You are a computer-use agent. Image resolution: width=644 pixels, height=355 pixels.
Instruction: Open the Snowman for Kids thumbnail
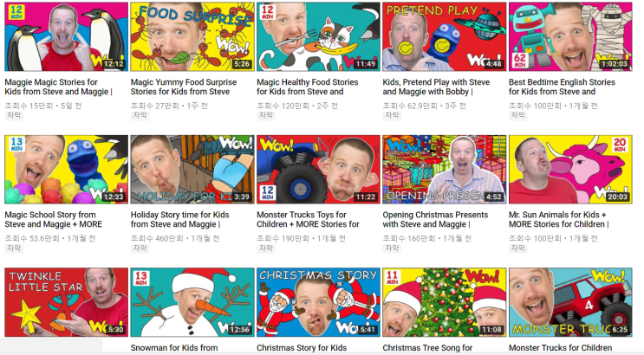[192, 302]
